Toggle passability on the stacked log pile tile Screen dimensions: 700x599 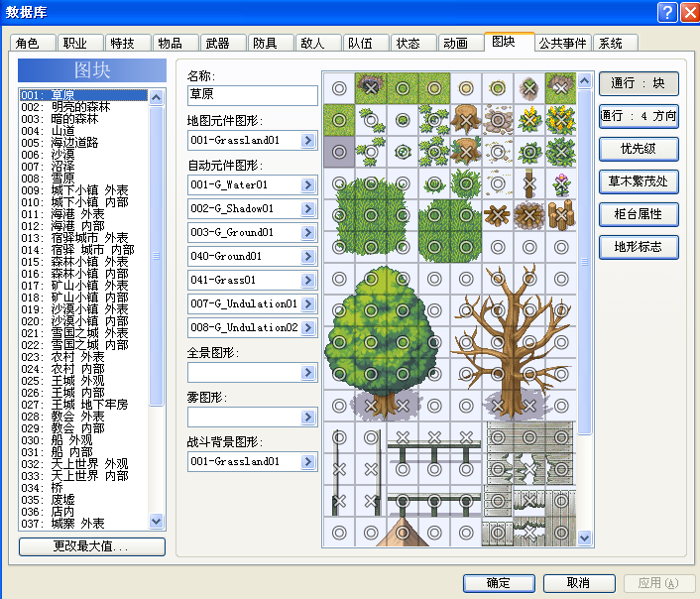pyautogui.click(x=561, y=215)
